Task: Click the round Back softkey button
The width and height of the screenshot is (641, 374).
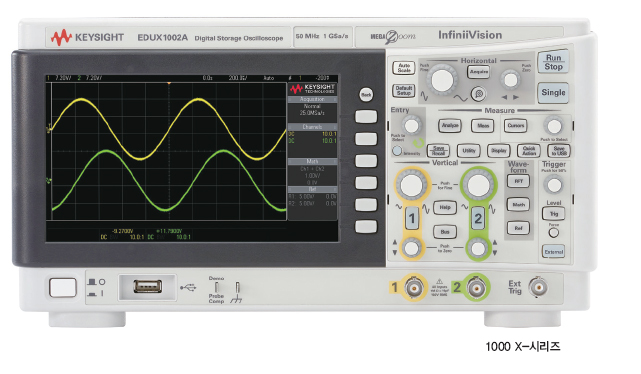Action: 366,95
